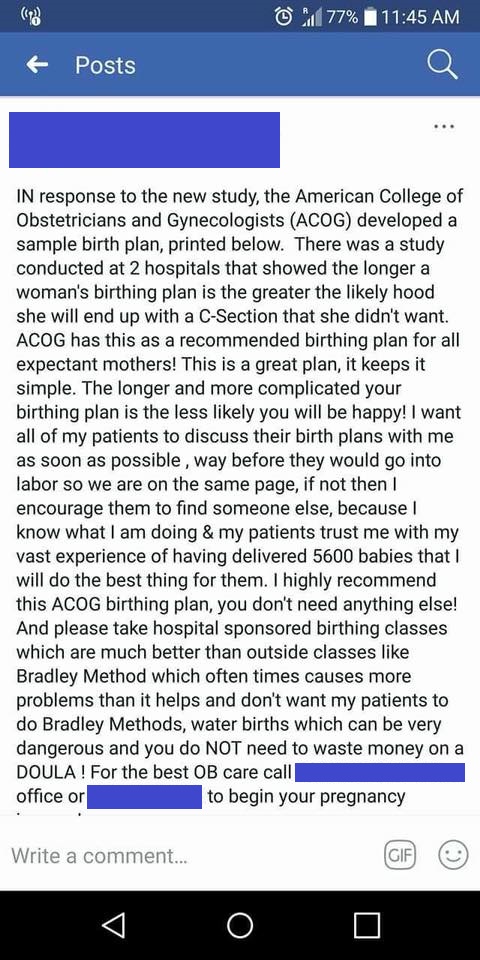480x960 pixels.
Task: Tap the Android home circle button
Action: tap(240, 924)
